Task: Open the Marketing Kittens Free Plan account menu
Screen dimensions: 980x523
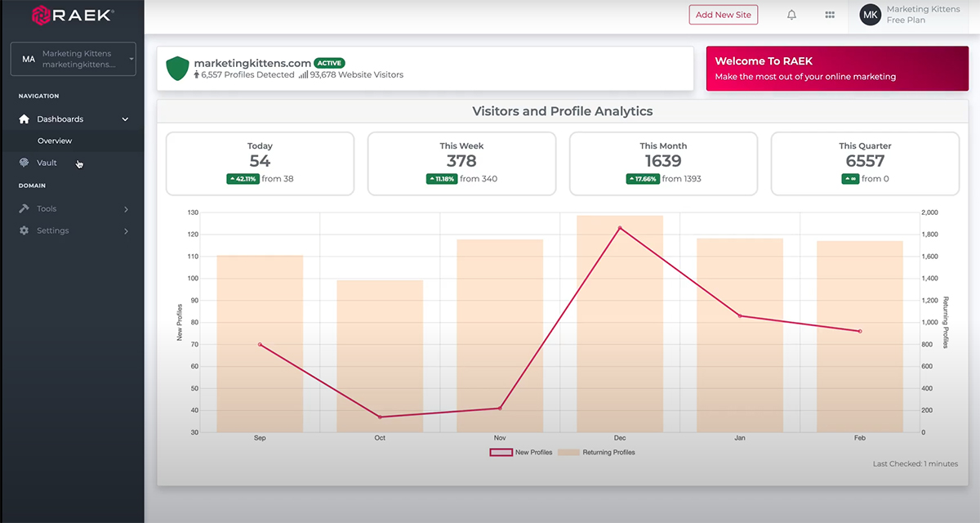Action: 915,15
